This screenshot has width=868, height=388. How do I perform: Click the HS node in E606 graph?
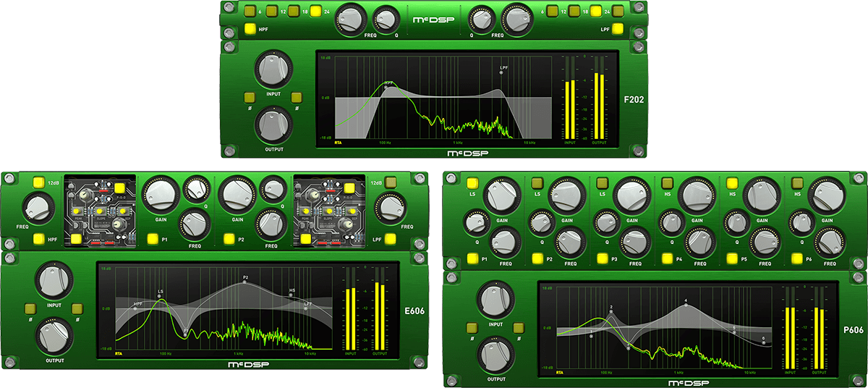pyautogui.click(x=292, y=295)
